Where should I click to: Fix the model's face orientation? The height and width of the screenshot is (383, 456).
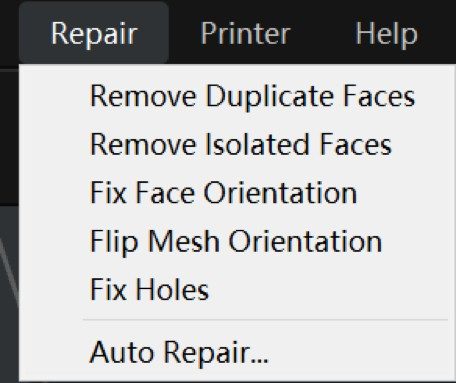pyautogui.click(x=233, y=193)
